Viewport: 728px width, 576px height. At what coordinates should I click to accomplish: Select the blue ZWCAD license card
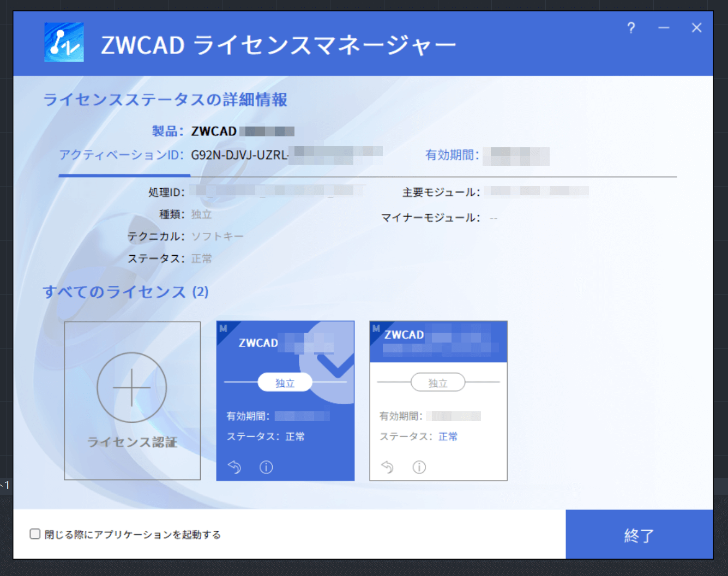point(285,401)
